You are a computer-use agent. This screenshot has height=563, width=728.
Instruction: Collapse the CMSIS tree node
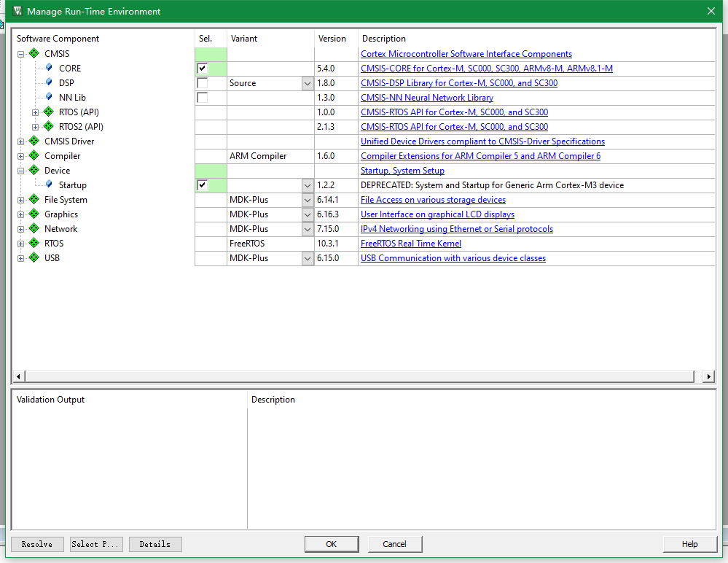coord(20,55)
